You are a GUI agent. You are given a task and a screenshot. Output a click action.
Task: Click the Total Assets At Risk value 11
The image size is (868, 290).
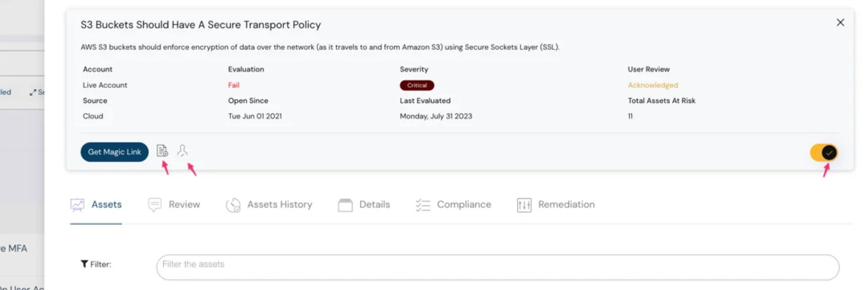pyautogui.click(x=629, y=116)
